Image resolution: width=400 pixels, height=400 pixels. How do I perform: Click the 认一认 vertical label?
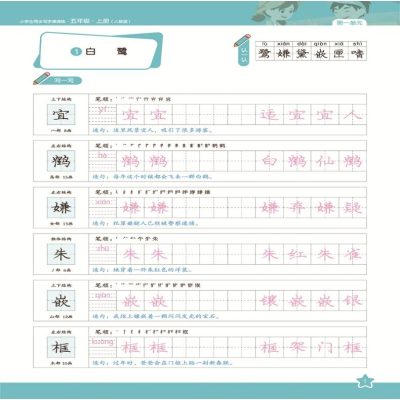pyautogui.click(x=244, y=56)
